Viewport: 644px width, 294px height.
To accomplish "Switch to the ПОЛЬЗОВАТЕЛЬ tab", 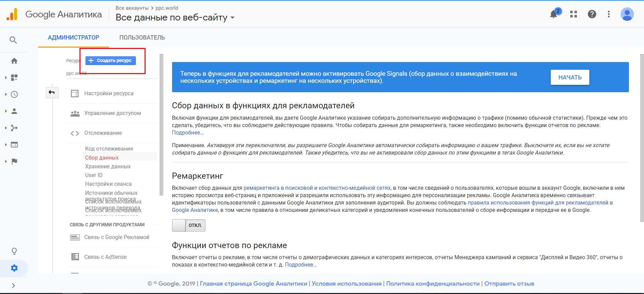I will 142,38.
